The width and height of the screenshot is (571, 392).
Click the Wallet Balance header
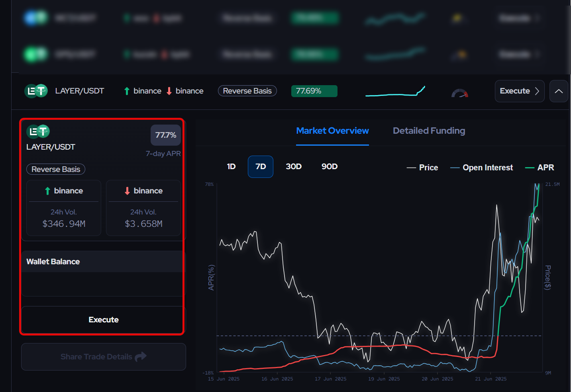tap(104, 261)
